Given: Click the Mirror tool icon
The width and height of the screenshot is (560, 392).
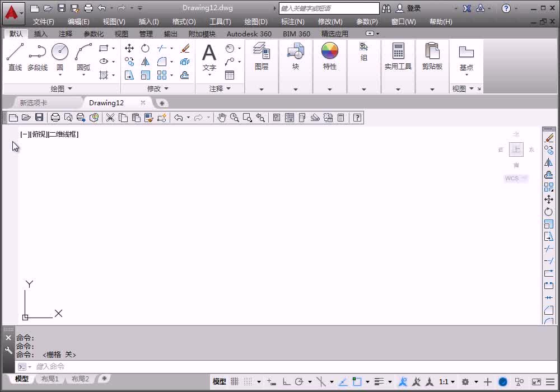Looking at the screenshot, I should coord(146,62).
